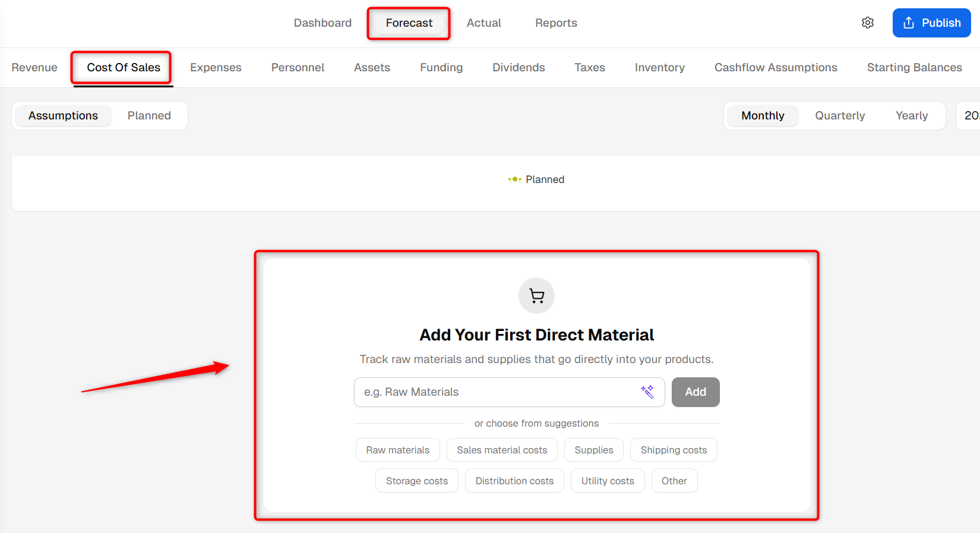Open the year selector dropdown
The height and width of the screenshot is (533, 980).
tap(969, 115)
